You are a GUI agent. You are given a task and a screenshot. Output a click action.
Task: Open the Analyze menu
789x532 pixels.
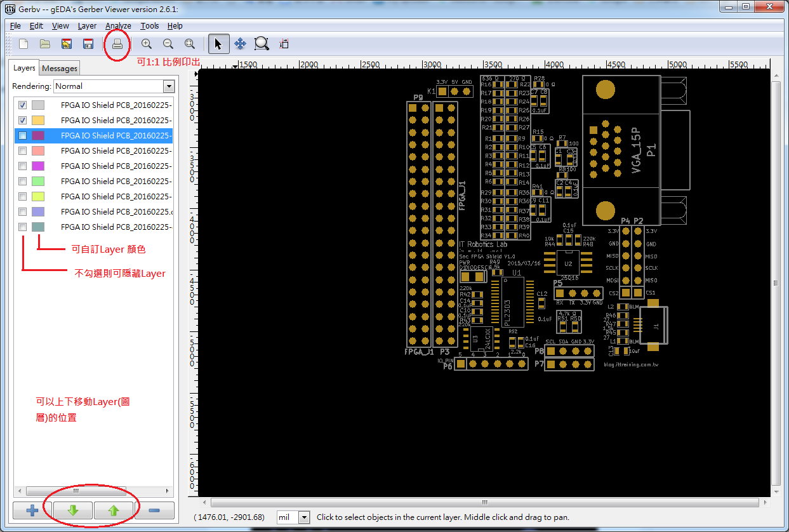[118, 26]
